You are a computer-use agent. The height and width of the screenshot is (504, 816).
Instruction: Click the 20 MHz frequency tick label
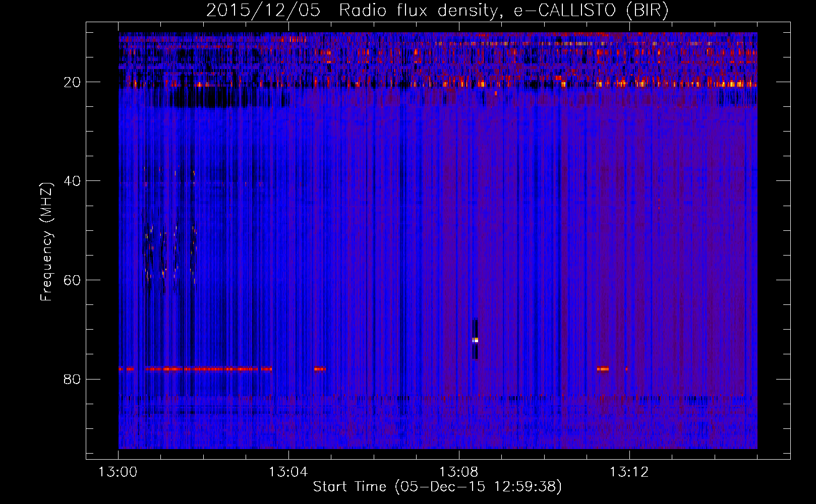(x=73, y=82)
